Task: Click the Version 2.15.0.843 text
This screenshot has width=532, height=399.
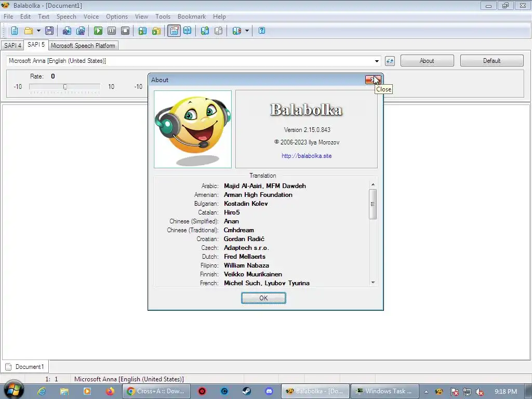Action: (307, 129)
